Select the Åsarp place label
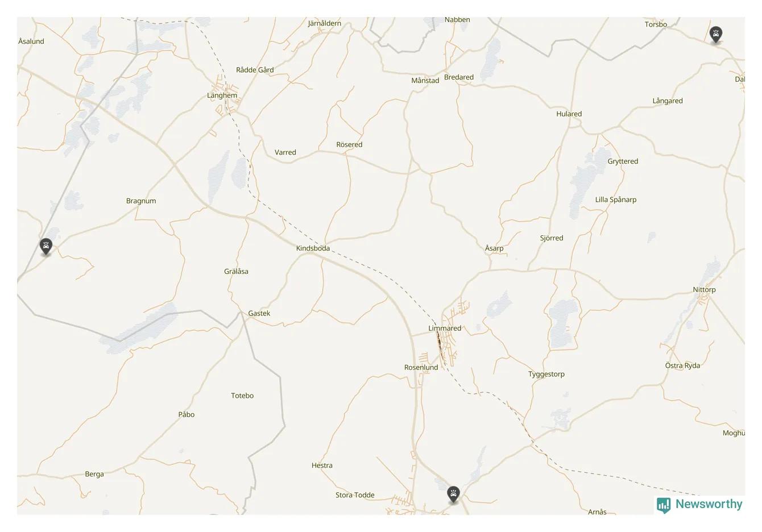The width and height of the screenshot is (762, 532). pyautogui.click(x=494, y=248)
